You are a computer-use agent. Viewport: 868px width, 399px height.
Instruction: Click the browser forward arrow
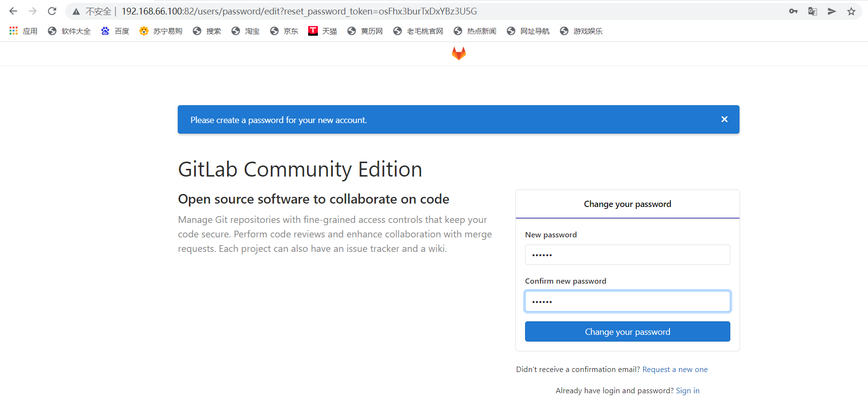click(x=32, y=11)
